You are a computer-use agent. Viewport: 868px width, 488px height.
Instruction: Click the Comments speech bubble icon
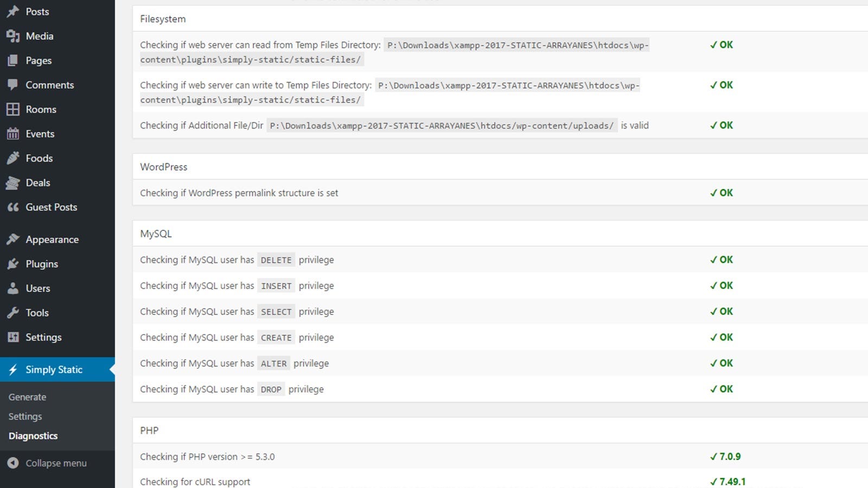coord(13,85)
